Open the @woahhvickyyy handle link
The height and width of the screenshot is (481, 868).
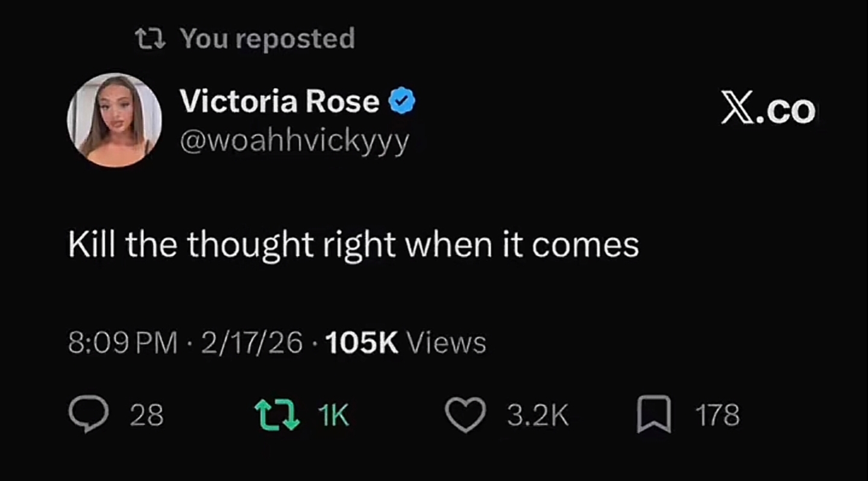tap(295, 141)
